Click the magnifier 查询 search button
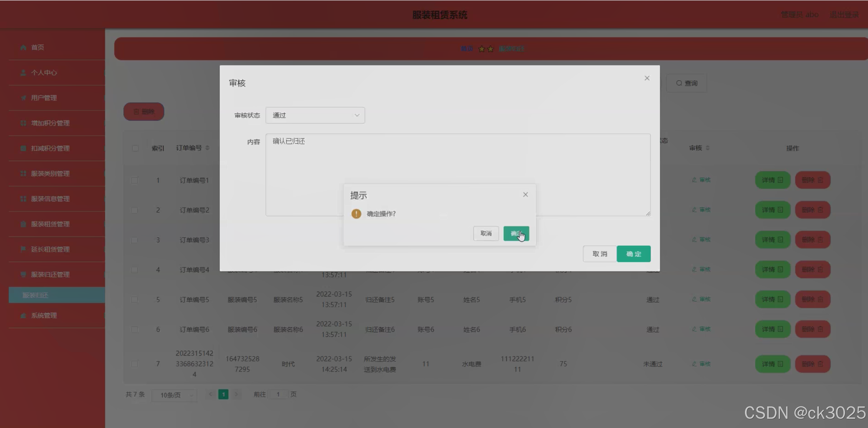 (x=686, y=83)
